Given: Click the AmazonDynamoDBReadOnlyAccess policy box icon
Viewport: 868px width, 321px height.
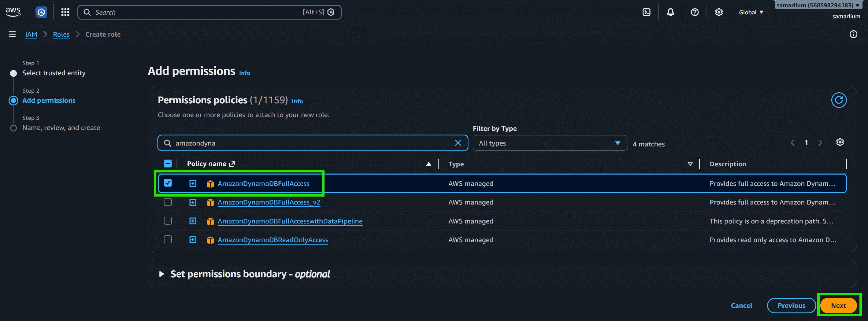Looking at the screenshot, I should coord(210,240).
